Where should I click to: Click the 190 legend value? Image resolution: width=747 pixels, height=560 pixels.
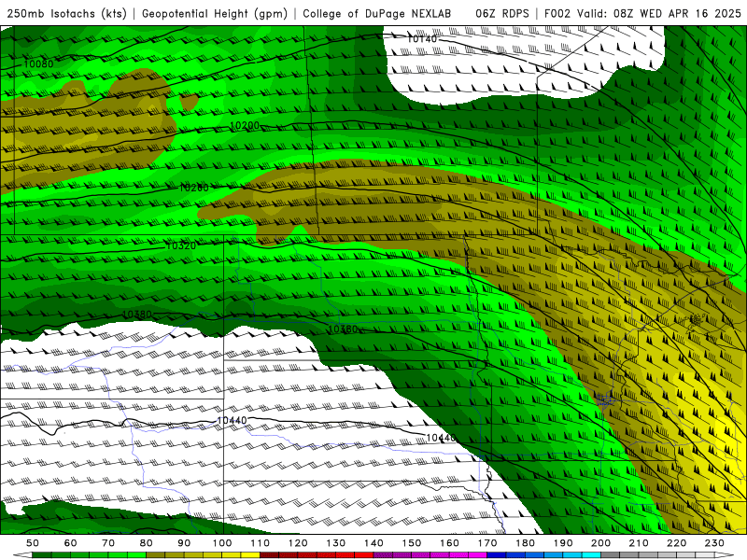[563, 543]
